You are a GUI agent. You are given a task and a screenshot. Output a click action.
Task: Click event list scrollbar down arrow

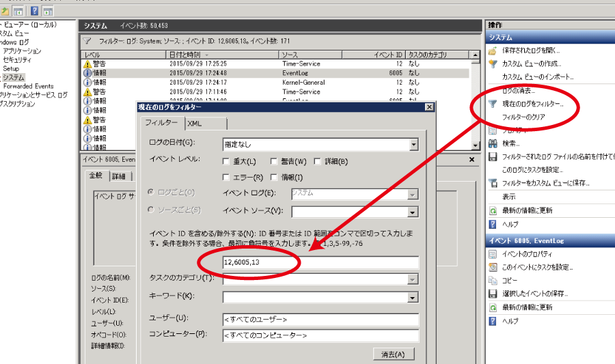(476, 145)
